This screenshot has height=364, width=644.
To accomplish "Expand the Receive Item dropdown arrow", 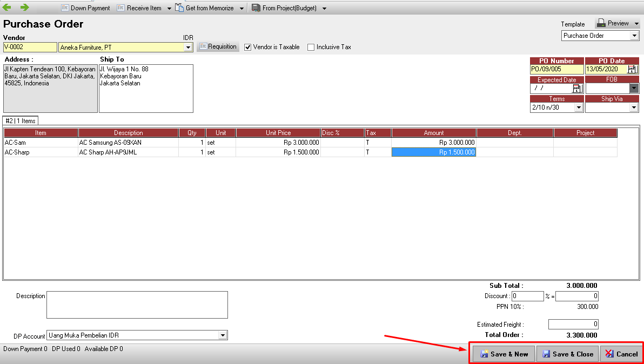I will pos(169,8).
